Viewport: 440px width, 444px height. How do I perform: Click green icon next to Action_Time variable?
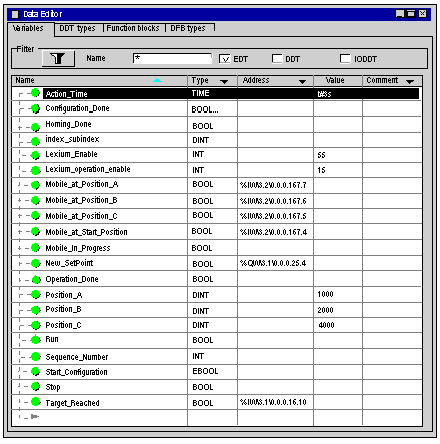pos(35,93)
